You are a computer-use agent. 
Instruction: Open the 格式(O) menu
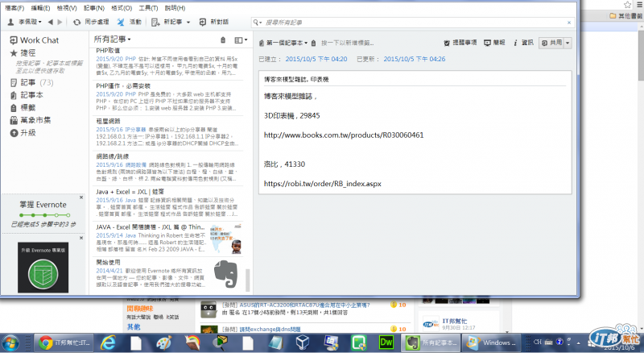pyautogui.click(x=122, y=8)
